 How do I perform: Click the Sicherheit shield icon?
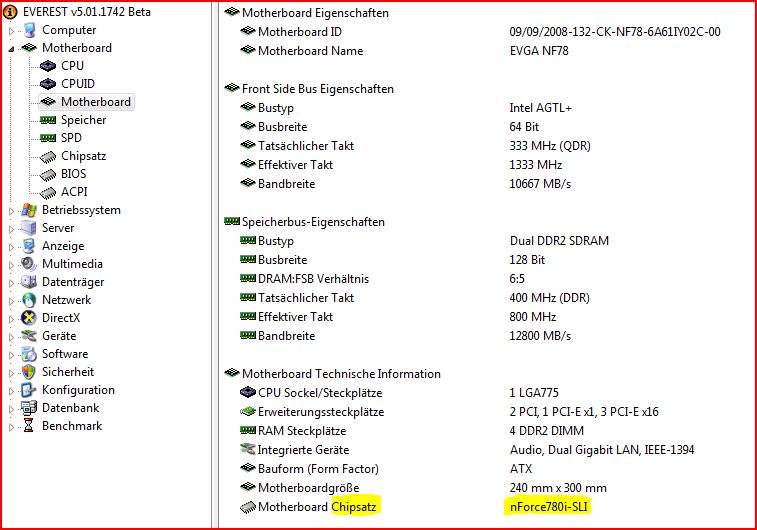(29, 372)
